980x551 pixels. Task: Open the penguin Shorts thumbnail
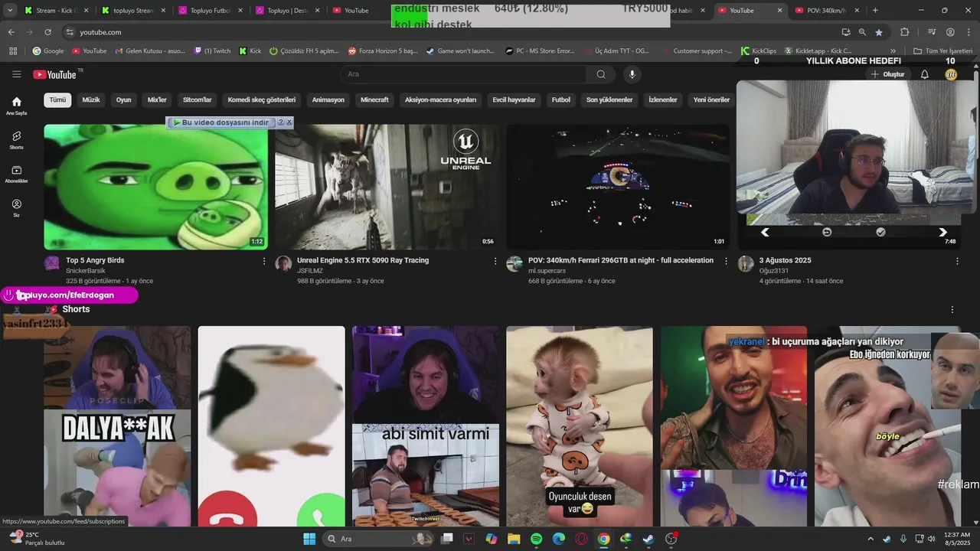(272, 426)
